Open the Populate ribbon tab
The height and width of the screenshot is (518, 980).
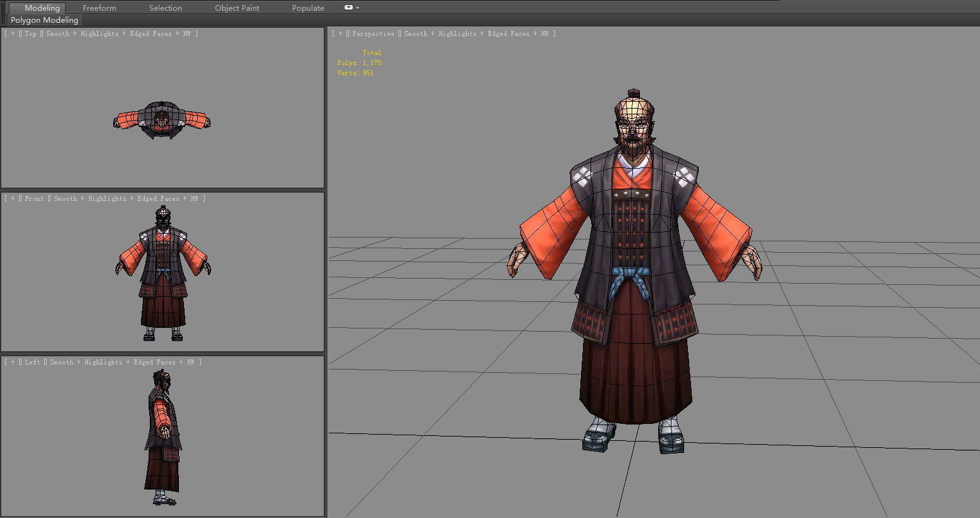(308, 8)
